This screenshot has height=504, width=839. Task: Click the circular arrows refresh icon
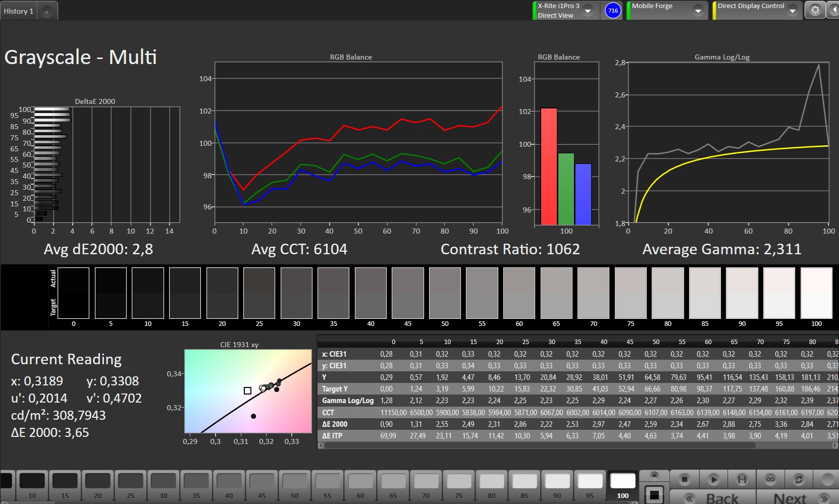[x=799, y=479]
